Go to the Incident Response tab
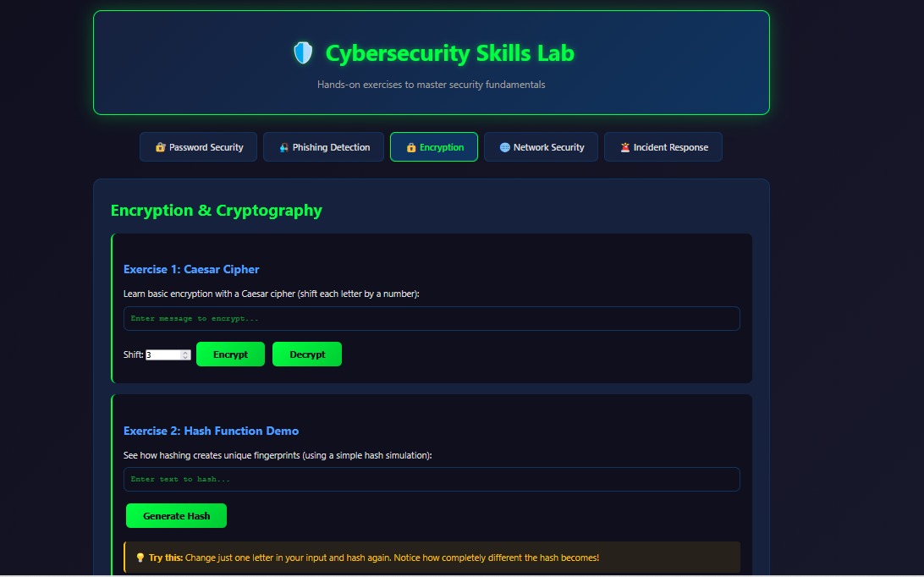Image resolution: width=924 pixels, height=577 pixels. pos(663,147)
